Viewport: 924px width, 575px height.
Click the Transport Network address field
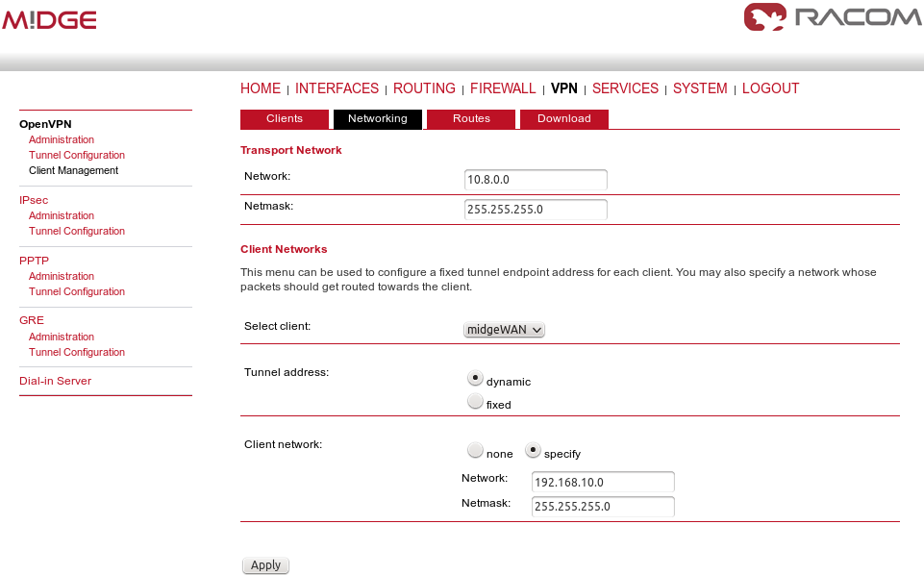pyautogui.click(x=536, y=180)
